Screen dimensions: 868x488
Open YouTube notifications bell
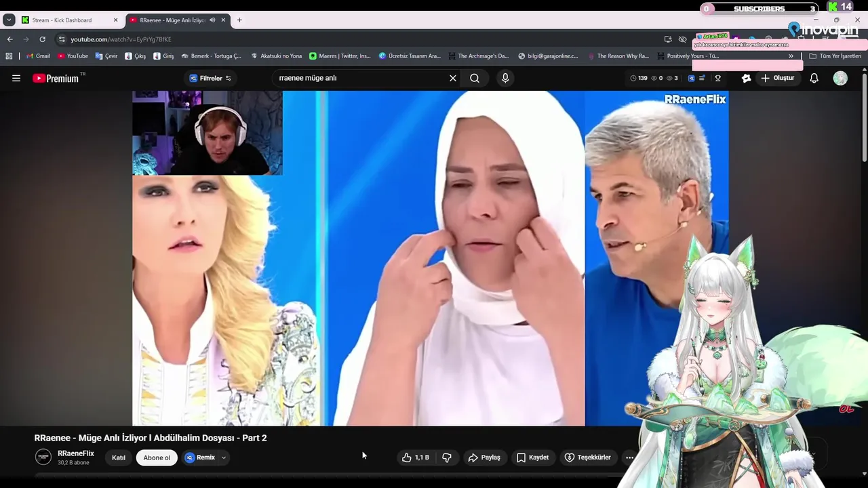[x=814, y=78]
